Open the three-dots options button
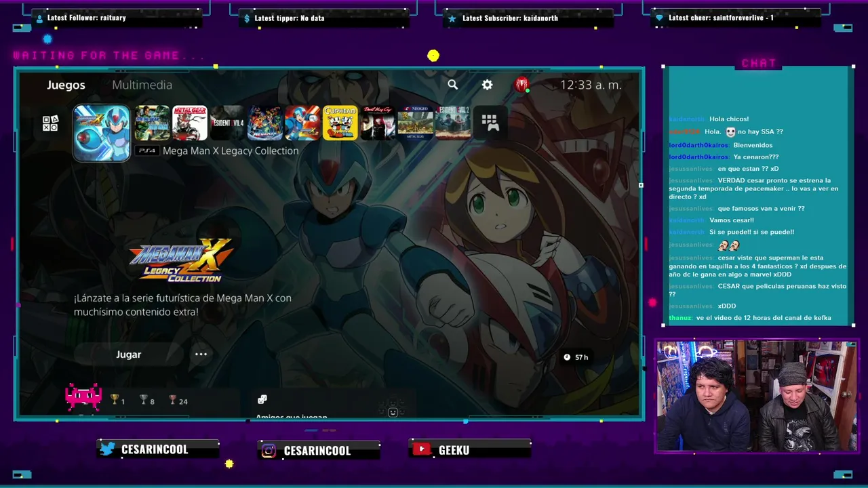Screen dimensions: 868x488 pyautogui.click(x=201, y=354)
